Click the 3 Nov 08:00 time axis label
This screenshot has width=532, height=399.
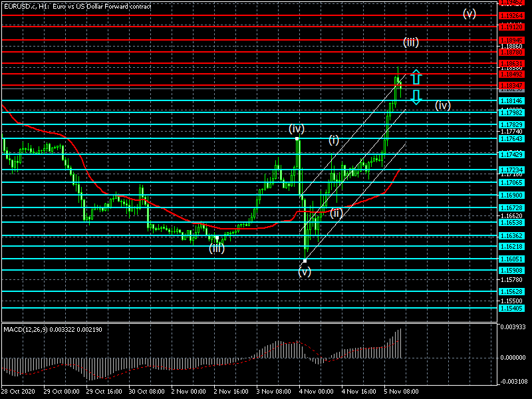pos(274,393)
